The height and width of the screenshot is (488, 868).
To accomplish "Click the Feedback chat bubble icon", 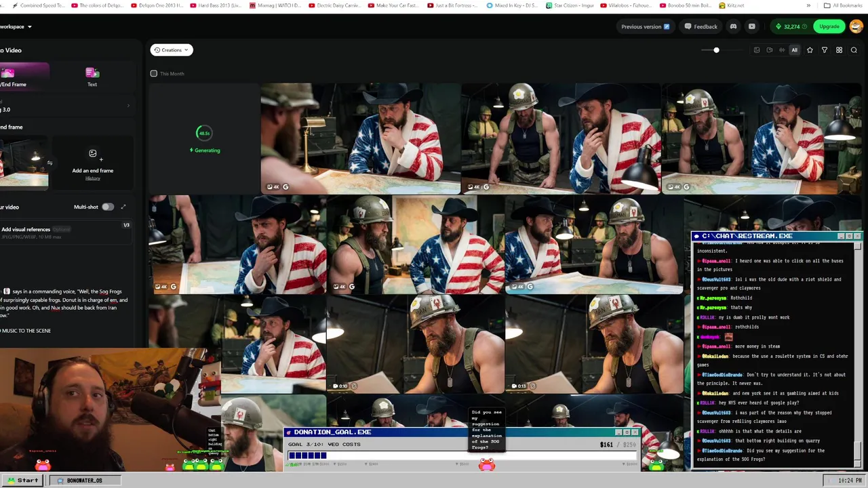I will (x=688, y=26).
